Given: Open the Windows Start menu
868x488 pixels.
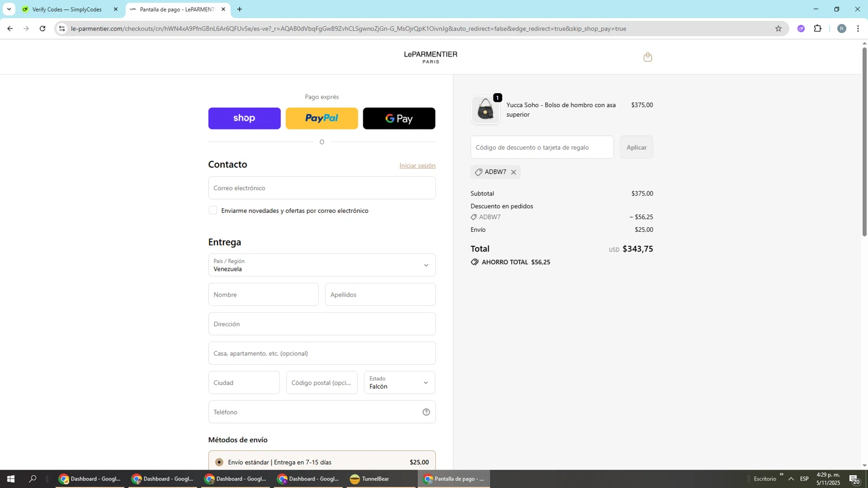Looking at the screenshot, I should pos(10,479).
